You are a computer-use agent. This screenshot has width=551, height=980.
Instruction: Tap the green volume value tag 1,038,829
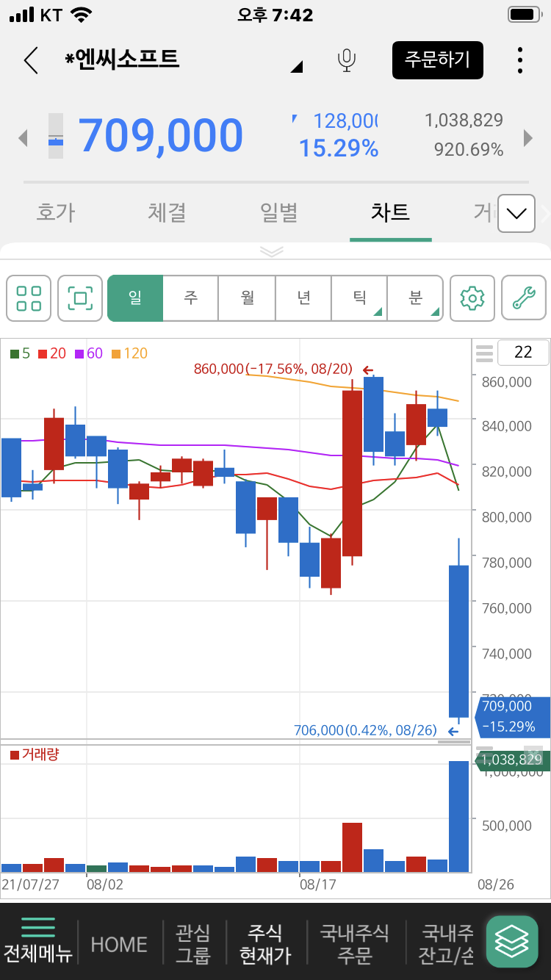point(513,760)
